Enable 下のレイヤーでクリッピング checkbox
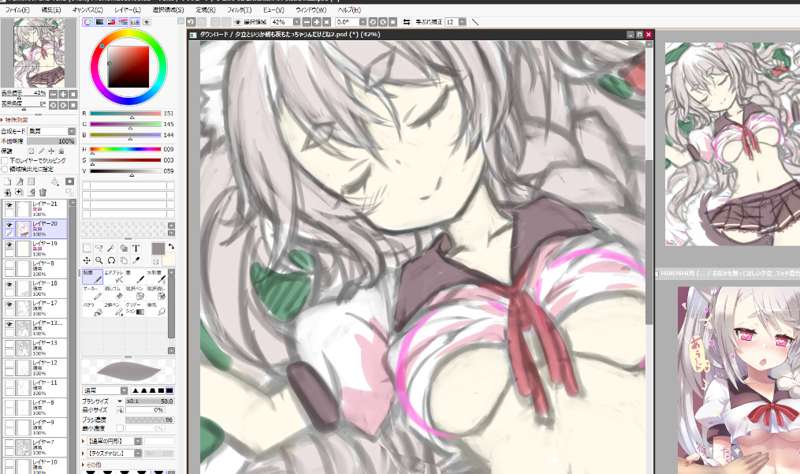Viewport: 800px width, 474px height. point(4,160)
